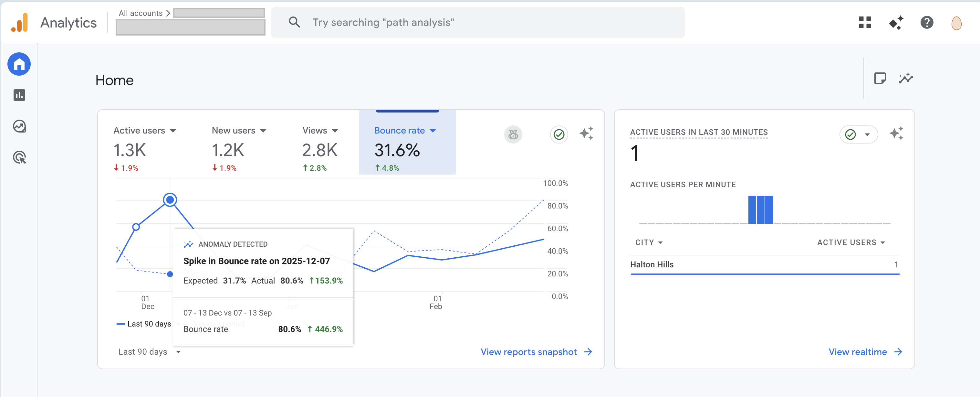Toggle the data quality check on the metrics card
The image size is (980, 397).
(558, 134)
